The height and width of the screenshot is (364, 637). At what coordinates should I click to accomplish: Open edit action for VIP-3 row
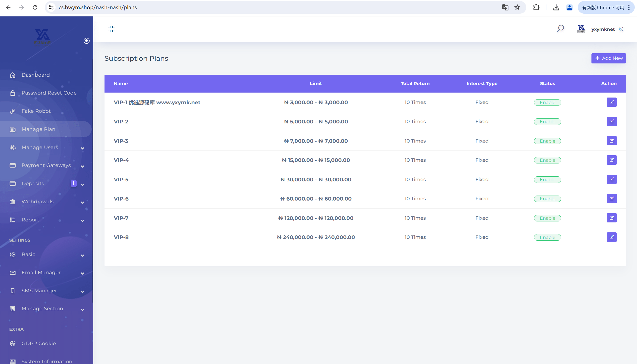[x=612, y=141]
